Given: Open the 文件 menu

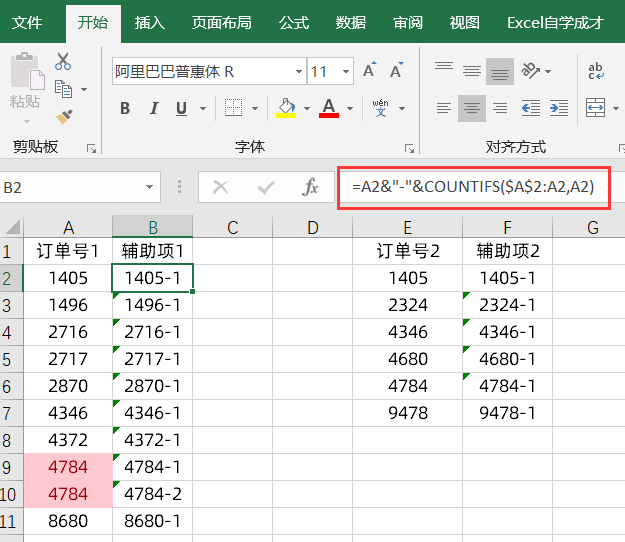Looking at the screenshot, I should 27,23.
